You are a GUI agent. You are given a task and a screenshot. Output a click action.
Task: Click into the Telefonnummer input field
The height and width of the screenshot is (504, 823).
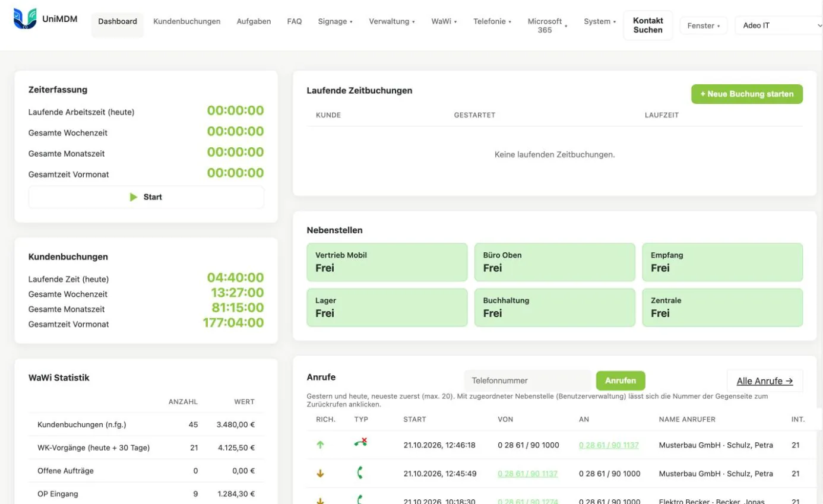pos(528,381)
